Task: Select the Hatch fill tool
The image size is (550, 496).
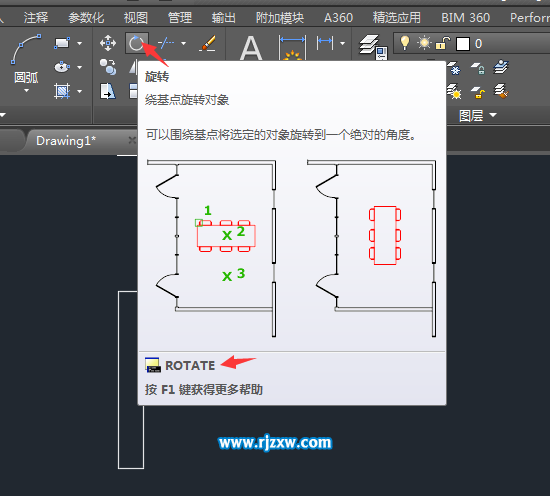Action: [x=62, y=91]
